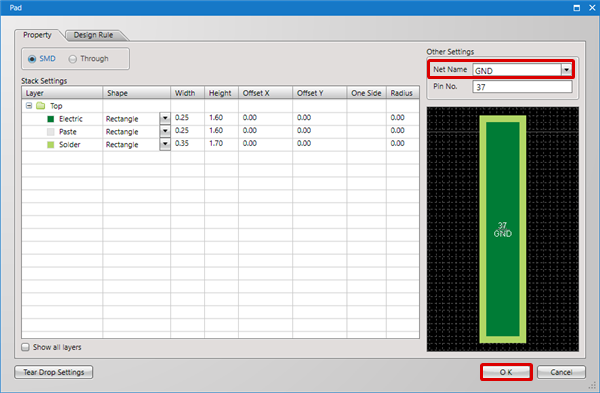
Task: Click the Net Name GND field
Action: [517, 70]
